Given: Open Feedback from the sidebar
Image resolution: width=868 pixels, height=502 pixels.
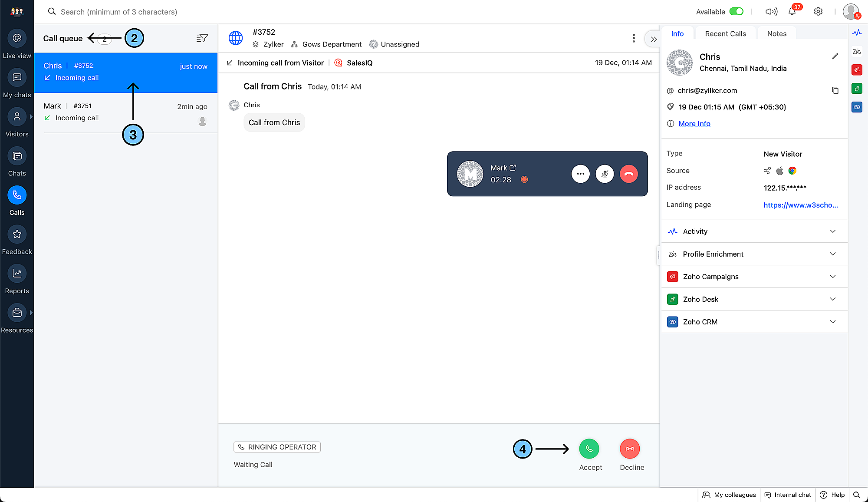Looking at the screenshot, I should tap(17, 235).
